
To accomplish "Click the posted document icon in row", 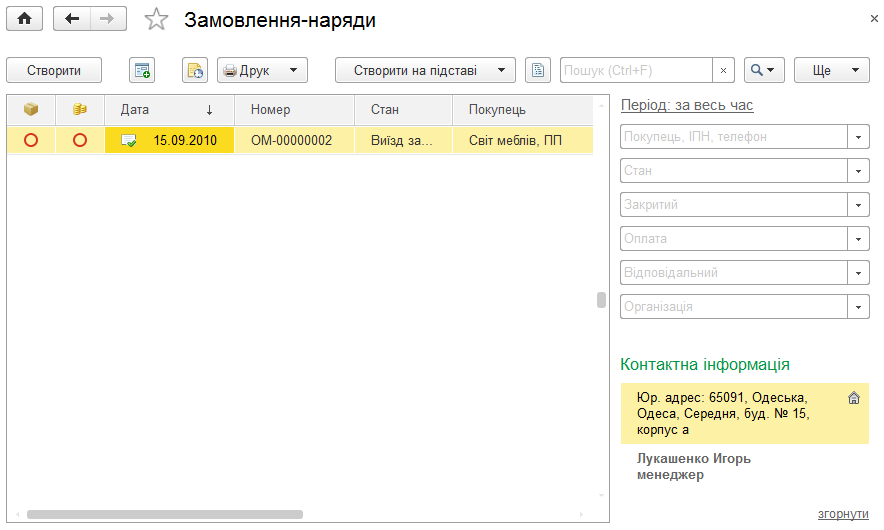I will click(129, 140).
